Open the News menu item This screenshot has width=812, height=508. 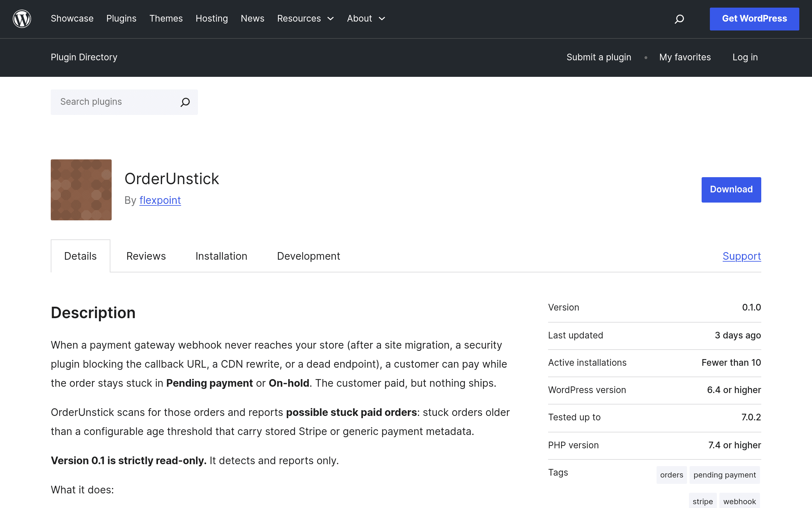coord(253,18)
